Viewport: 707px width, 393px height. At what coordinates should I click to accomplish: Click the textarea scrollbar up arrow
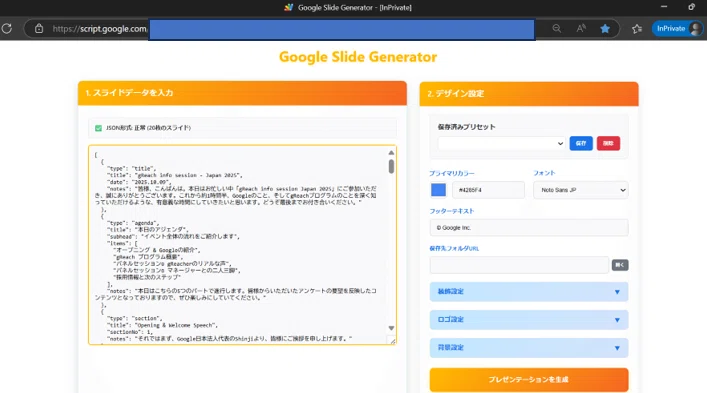coord(391,153)
